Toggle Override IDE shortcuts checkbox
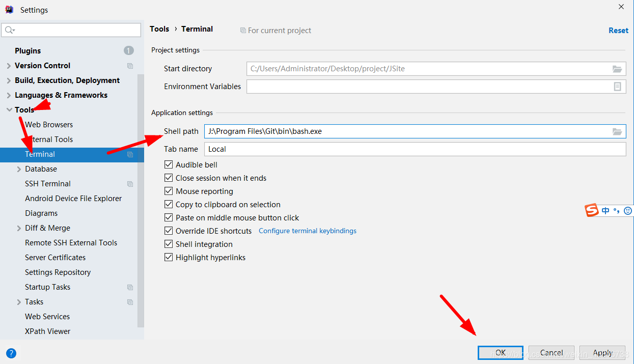 tap(169, 231)
